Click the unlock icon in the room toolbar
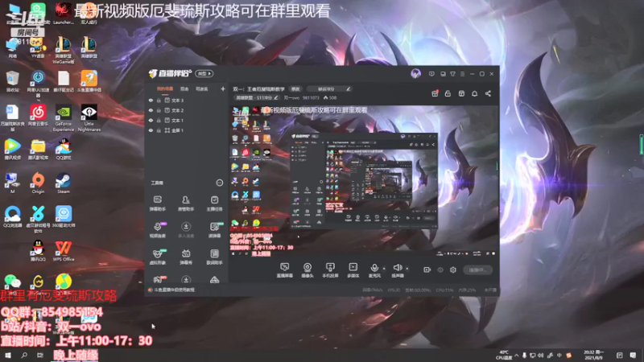This screenshot has width=644, height=362. (x=448, y=93)
